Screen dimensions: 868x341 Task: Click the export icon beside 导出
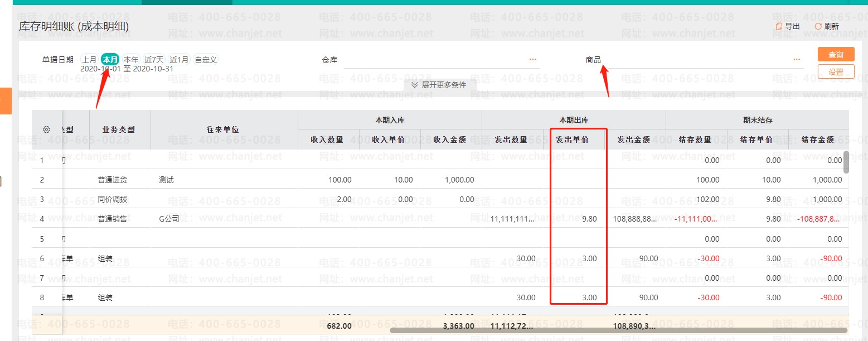(x=779, y=26)
